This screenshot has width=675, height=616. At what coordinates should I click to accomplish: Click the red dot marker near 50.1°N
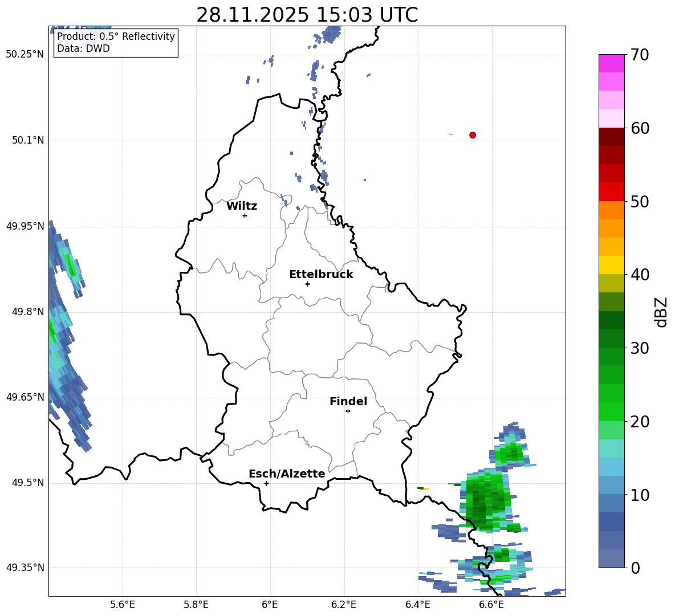click(x=473, y=135)
